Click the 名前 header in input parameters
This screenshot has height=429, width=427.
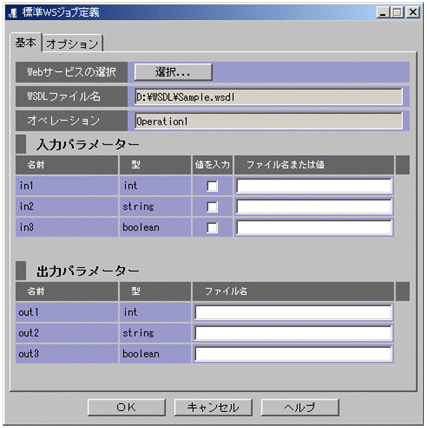click(67, 165)
